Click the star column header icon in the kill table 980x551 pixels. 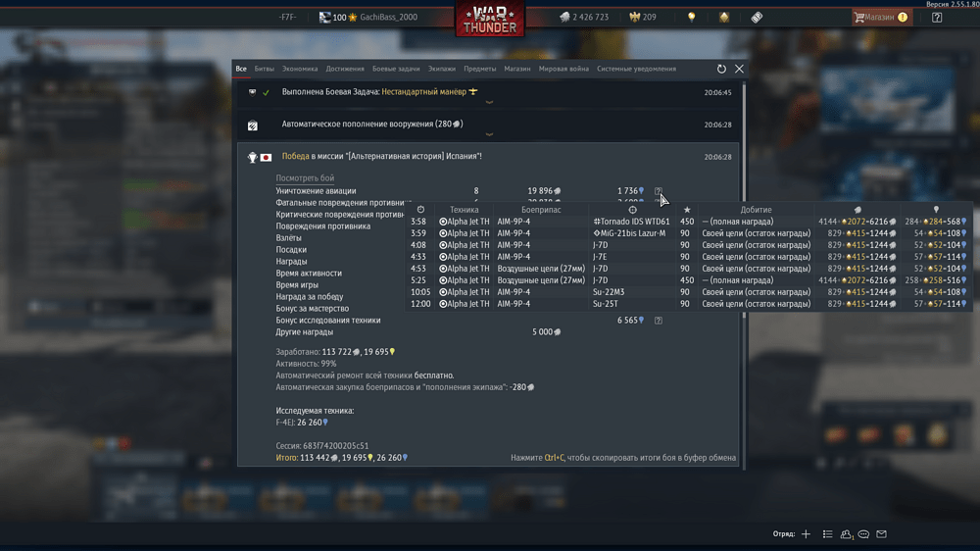coord(687,210)
